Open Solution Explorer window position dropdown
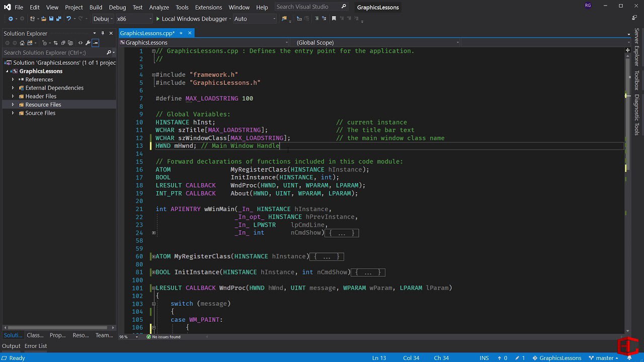The width and height of the screenshot is (644, 362). 94,33
